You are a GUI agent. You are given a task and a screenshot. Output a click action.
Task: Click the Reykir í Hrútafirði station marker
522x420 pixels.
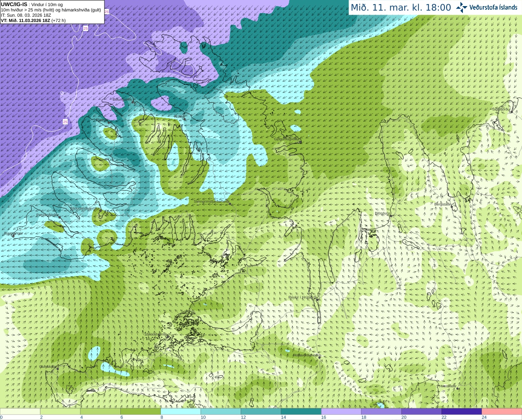(316, 300)
